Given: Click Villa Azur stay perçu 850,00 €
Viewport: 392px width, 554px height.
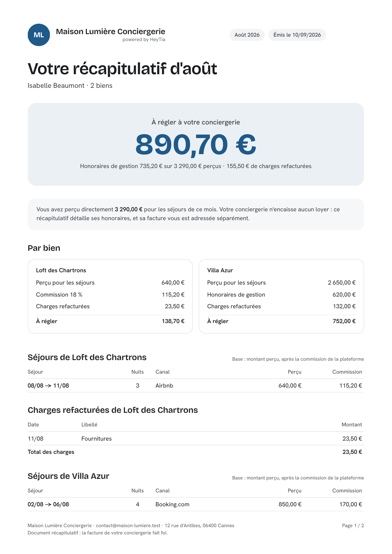Looking at the screenshot, I should click(x=290, y=504).
